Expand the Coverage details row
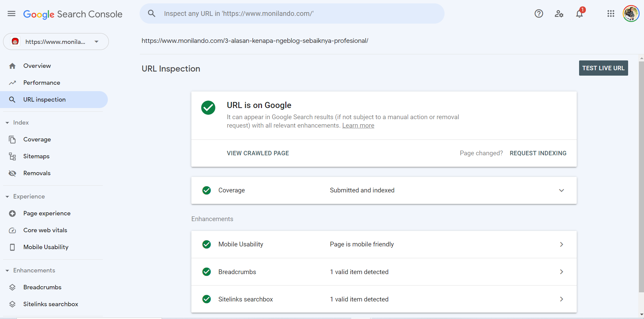Viewport: 644px width, 319px height. (x=561, y=190)
